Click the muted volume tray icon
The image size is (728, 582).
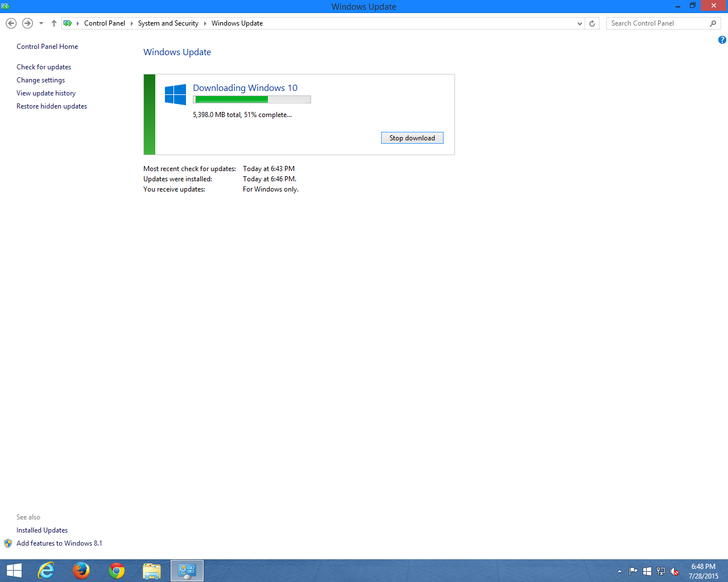[x=675, y=571]
